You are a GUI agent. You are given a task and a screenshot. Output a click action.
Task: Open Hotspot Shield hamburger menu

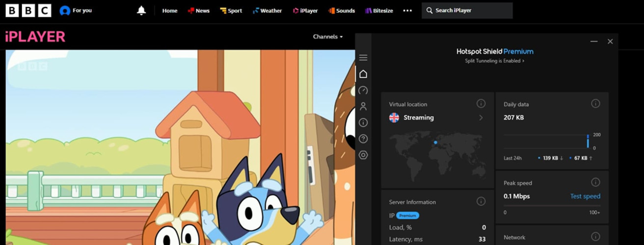point(363,58)
